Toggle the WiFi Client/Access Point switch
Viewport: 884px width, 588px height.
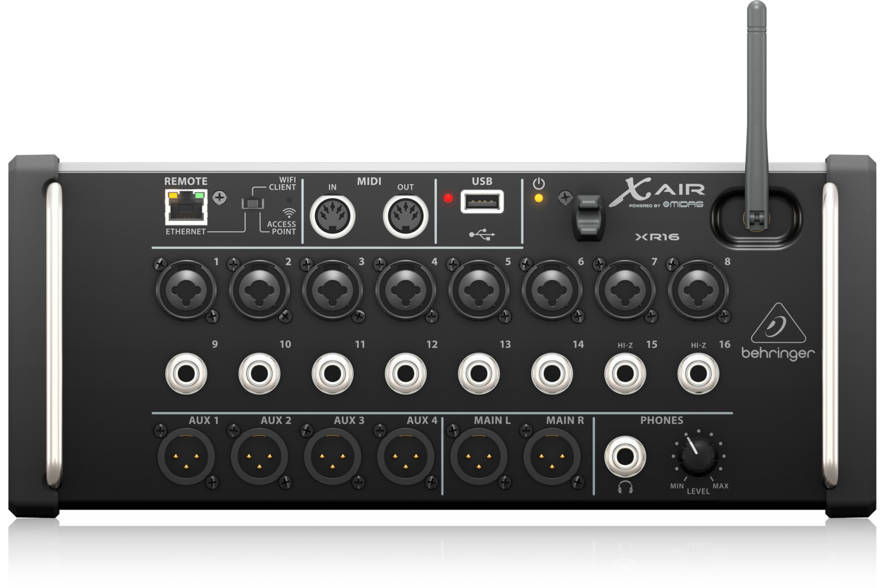pos(253,203)
